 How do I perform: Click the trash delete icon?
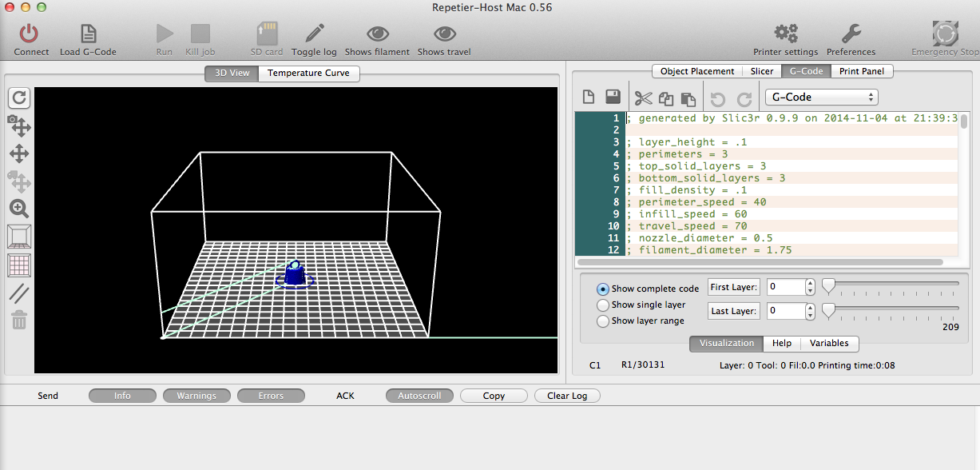pyautogui.click(x=19, y=321)
